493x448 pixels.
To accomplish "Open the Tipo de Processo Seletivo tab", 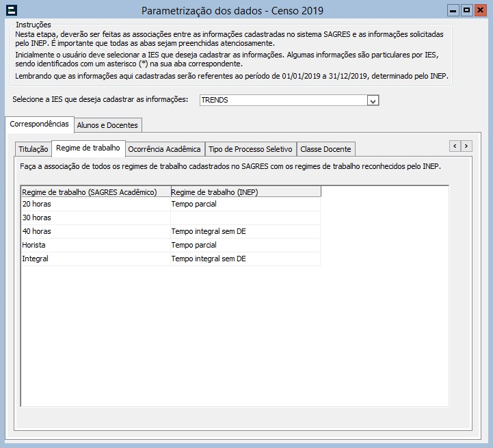I will [250, 149].
